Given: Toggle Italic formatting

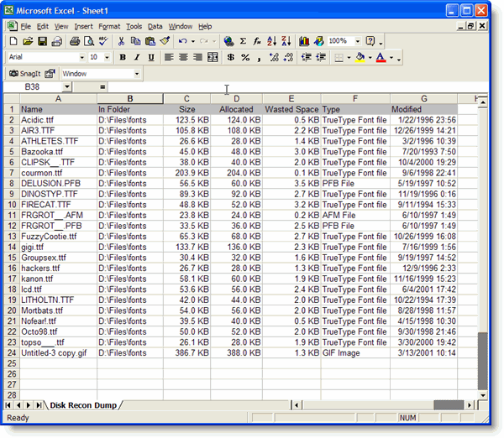Looking at the screenshot, I should (137, 58).
